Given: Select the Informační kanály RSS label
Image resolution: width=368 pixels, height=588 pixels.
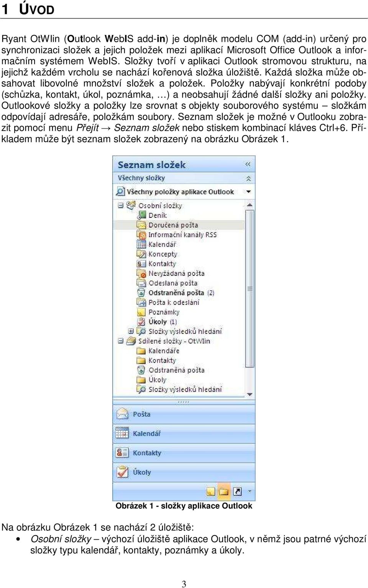Looking at the screenshot, I should [x=182, y=235].
